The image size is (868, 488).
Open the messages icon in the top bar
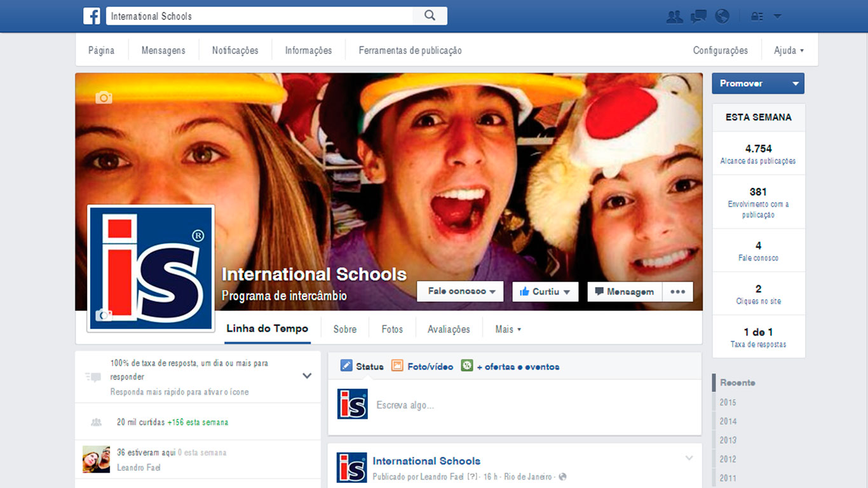[x=698, y=17]
